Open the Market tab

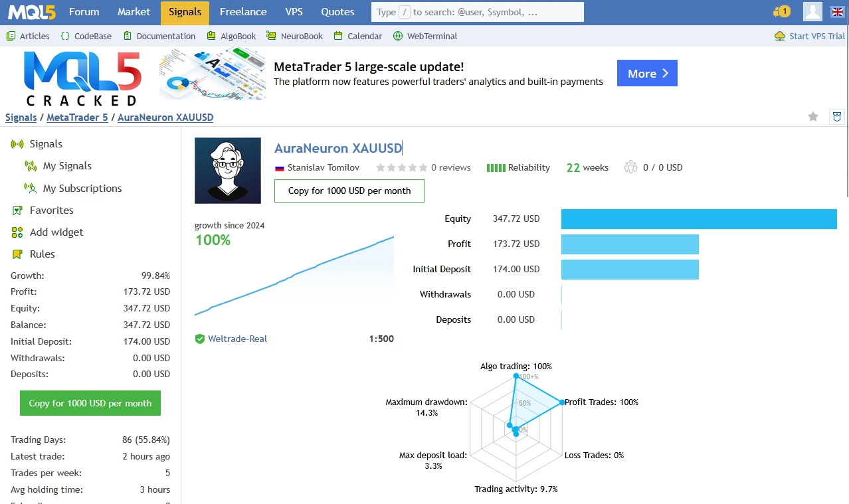[134, 12]
